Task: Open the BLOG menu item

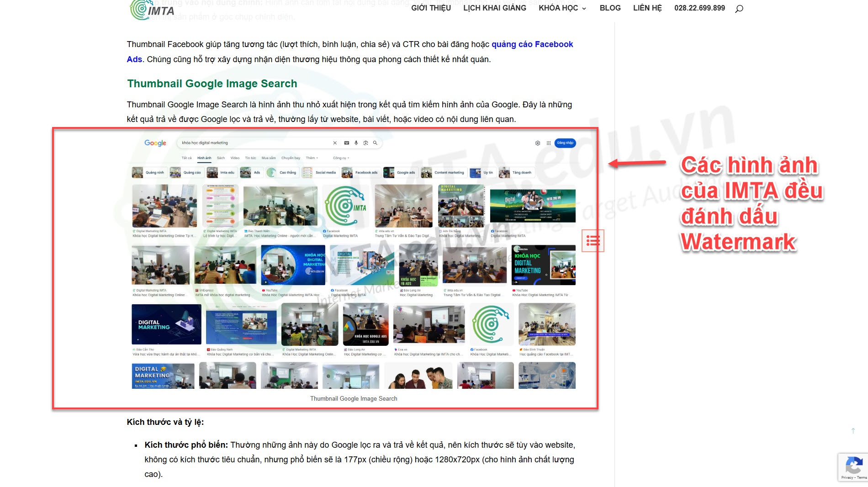Action: click(x=610, y=8)
